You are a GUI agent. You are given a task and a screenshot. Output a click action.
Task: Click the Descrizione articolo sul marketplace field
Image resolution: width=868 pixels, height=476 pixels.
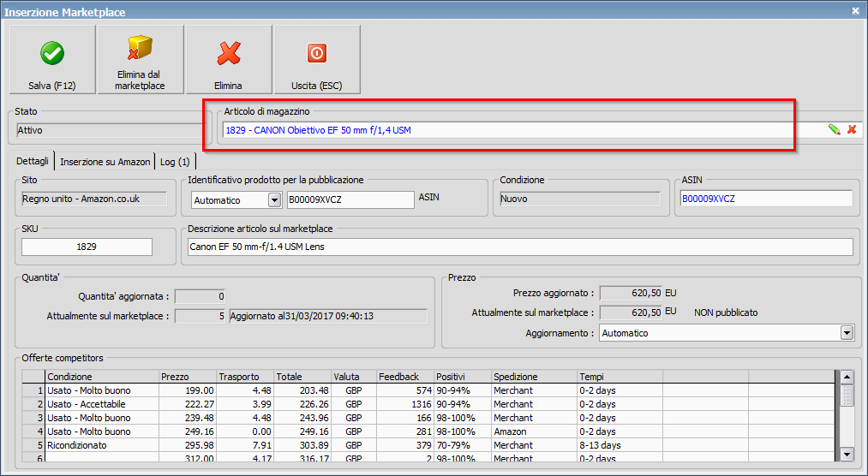tap(519, 247)
